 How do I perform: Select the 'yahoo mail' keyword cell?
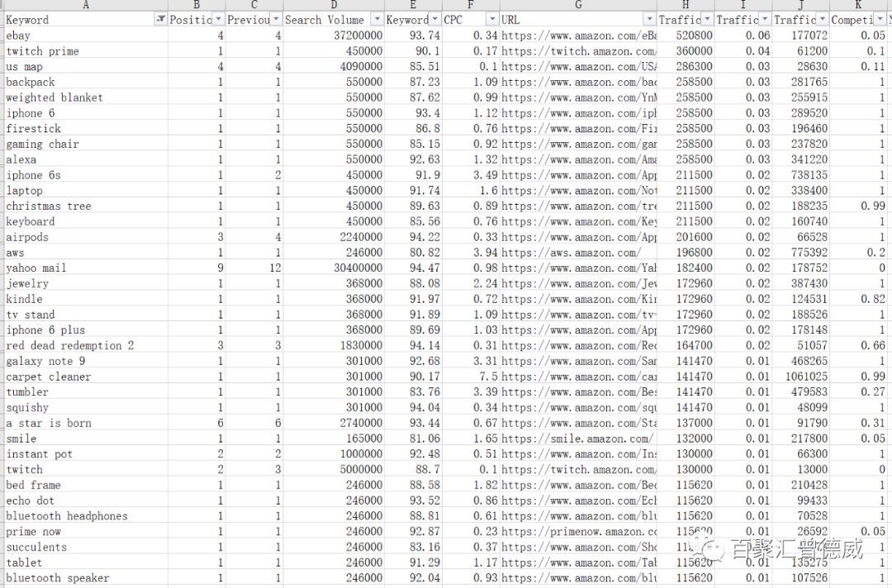[85, 268]
